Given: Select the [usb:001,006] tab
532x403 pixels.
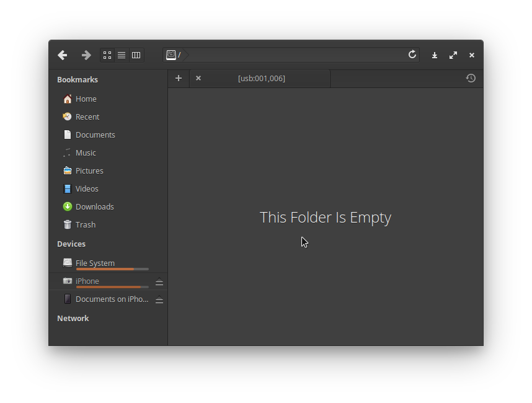Looking at the screenshot, I should [260, 78].
